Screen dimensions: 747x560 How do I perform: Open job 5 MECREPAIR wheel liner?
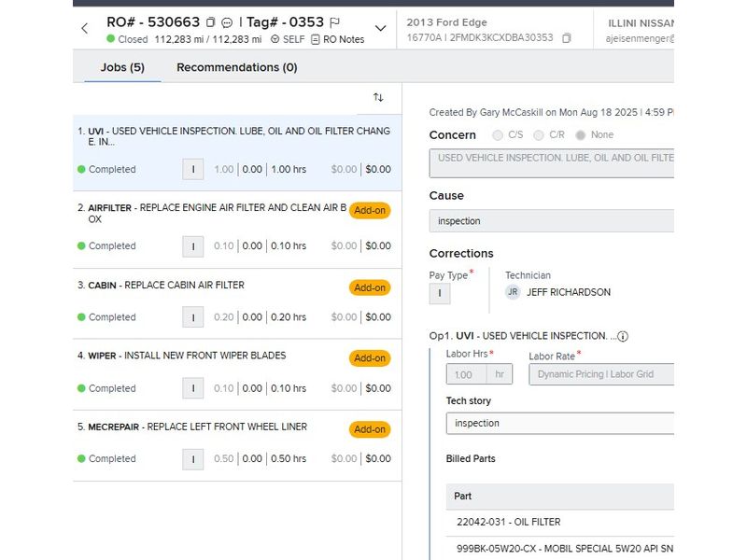click(215, 427)
